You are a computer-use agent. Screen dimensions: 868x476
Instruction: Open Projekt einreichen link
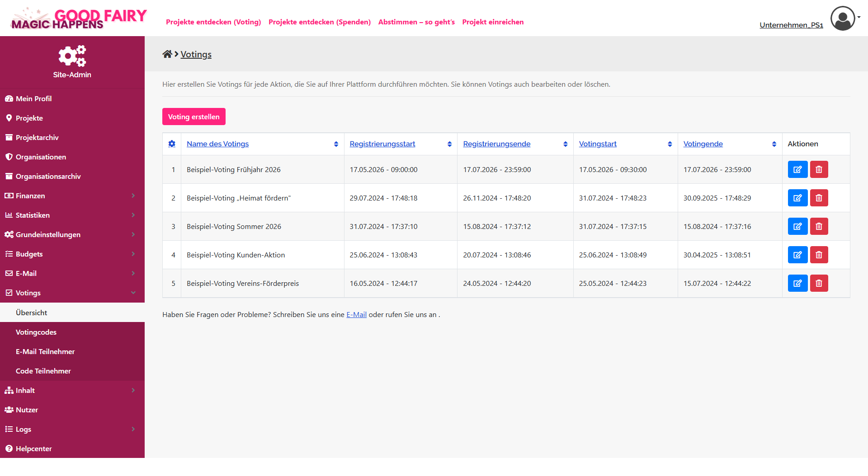(493, 22)
